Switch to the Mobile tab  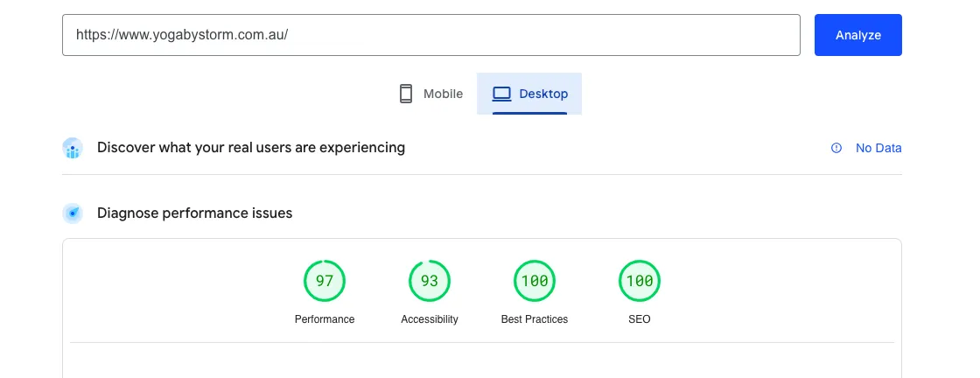click(x=430, y=94)
